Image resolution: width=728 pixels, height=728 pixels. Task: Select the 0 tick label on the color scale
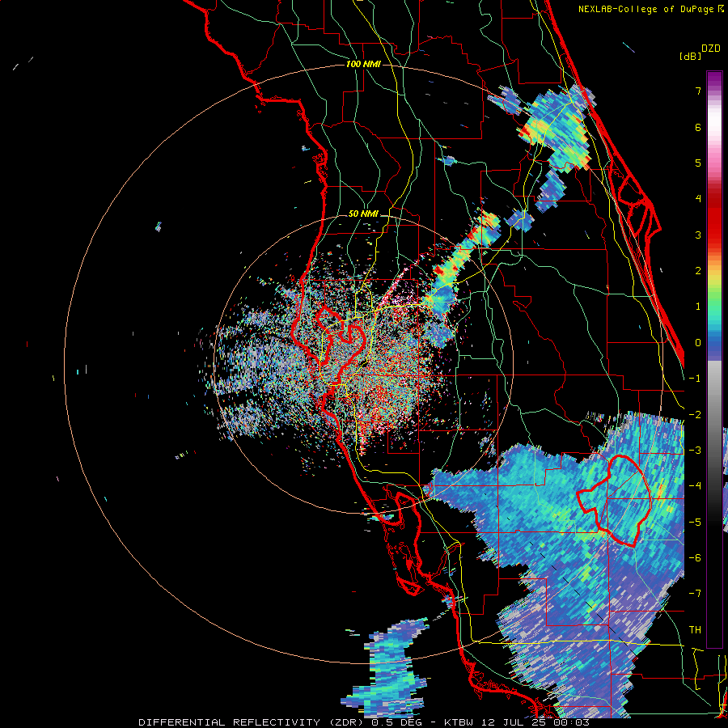698,343
